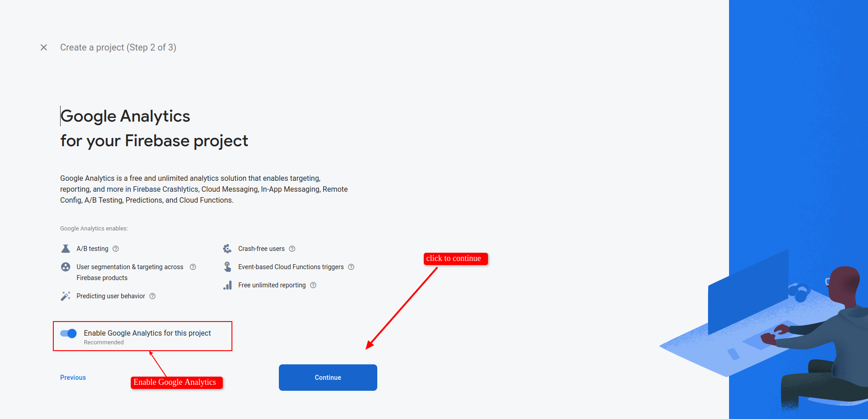Open help for Predicting user behavior
Image resolution: width=868 pixels, height=419 pixels.
coord(153,296)
